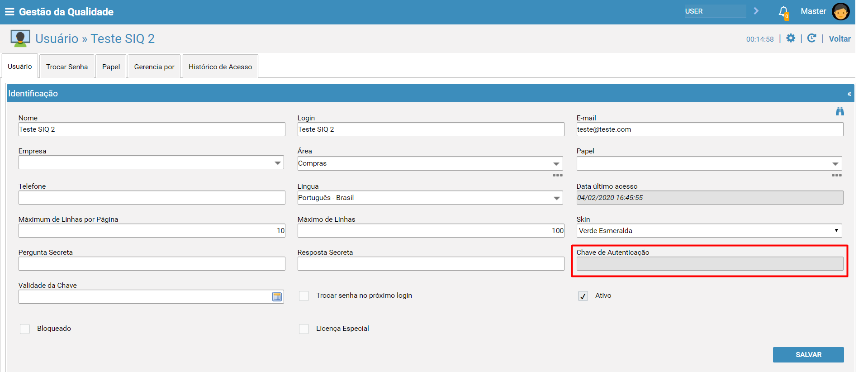
Task: Click into the E-mail field
Action: tap(710, 129)
